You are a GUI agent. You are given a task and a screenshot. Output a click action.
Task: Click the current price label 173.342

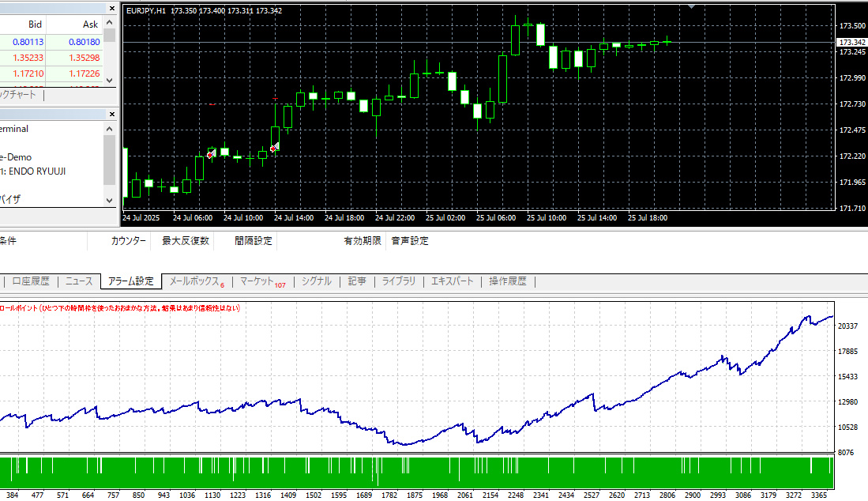pos(851,42)
